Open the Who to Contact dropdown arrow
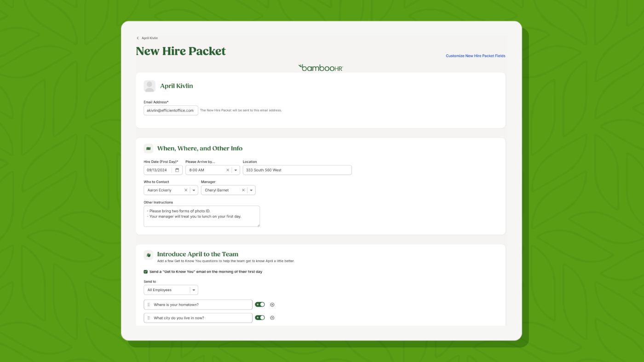 click(x=194, y=190)
